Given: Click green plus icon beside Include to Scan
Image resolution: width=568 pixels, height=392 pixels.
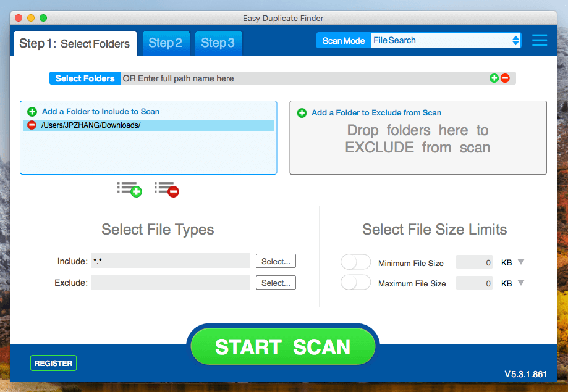Looking at the screenshot, I should pyautogui.click(x=32, y=112).
